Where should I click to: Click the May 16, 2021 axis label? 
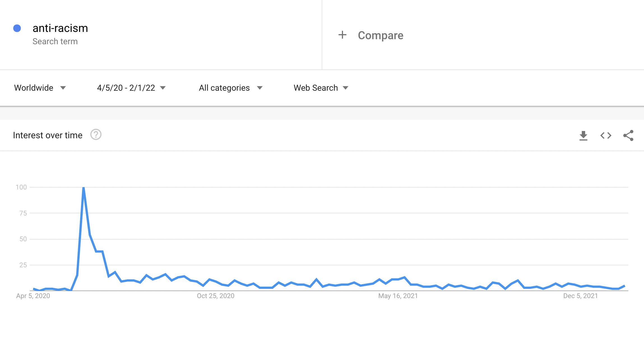coord(398,296)
